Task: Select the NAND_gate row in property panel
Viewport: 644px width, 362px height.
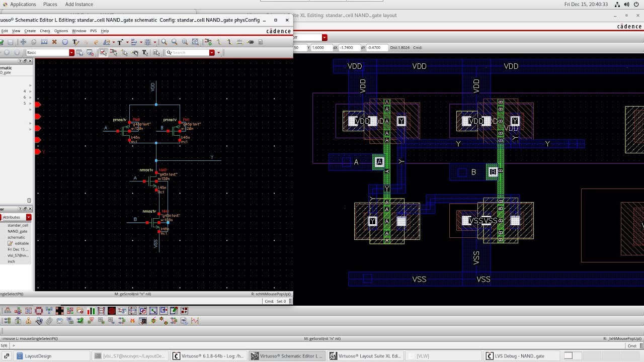Action: [17, 231]
